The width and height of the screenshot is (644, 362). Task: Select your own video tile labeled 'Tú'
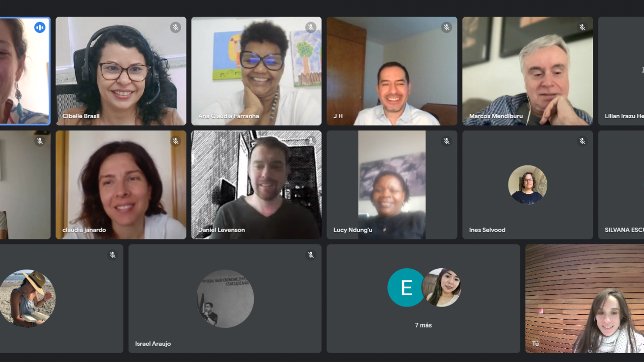coord(585,299)
